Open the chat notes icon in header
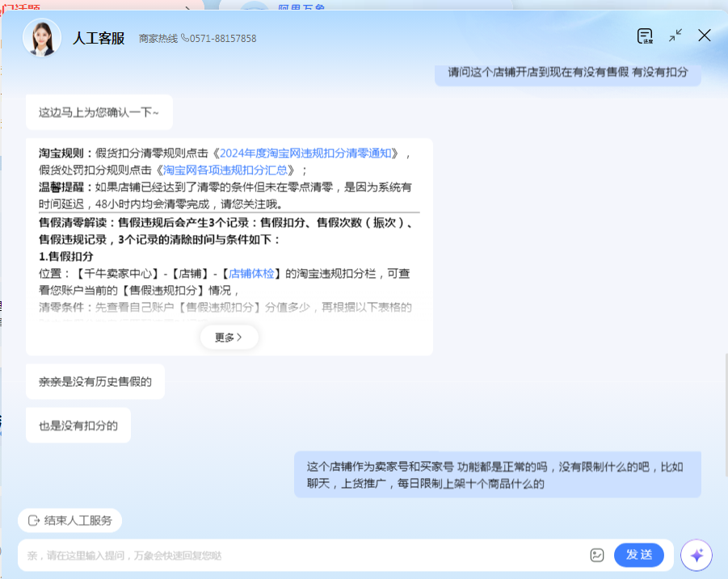Image resolution: width=728 pixels, height=579 pixels. pos(645,36)
